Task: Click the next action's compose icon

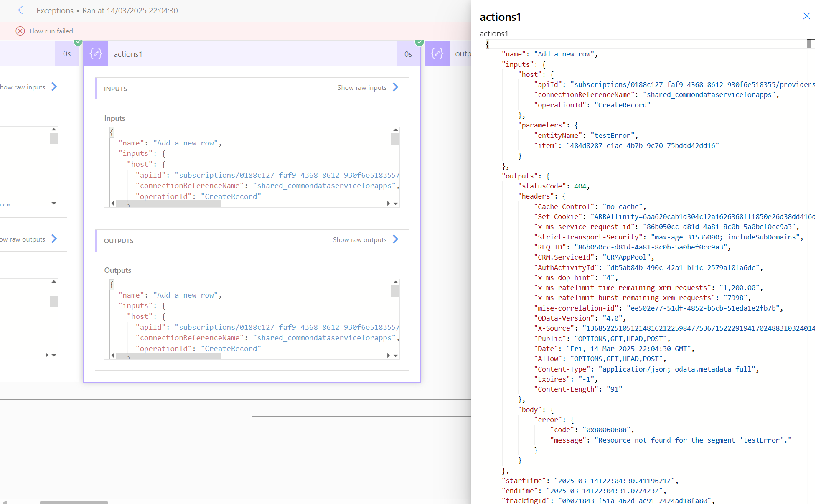Action: [437, 54]
